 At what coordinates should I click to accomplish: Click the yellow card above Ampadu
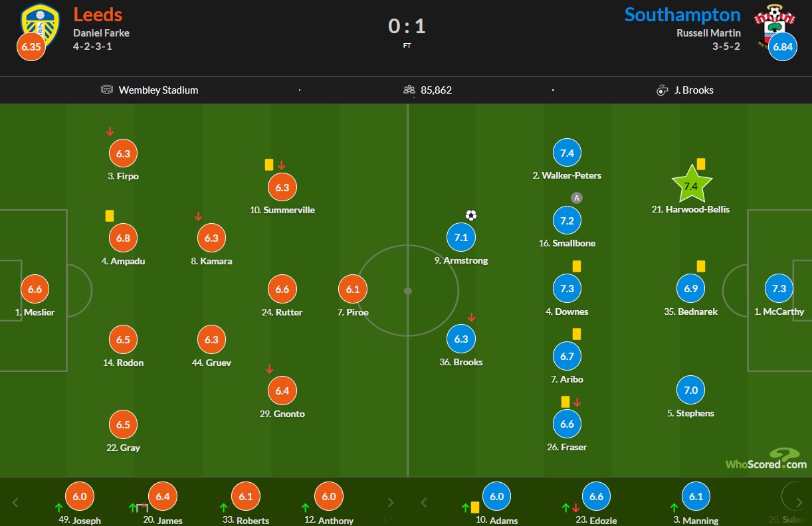(110, 216)
